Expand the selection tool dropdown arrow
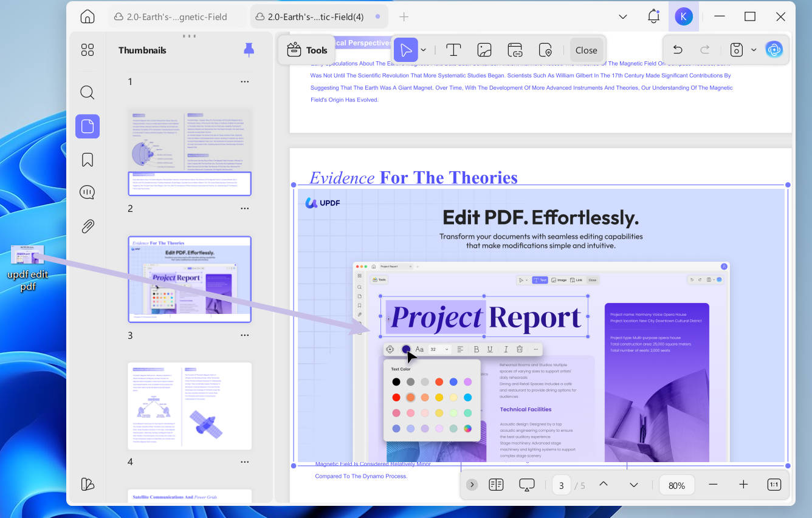Image resolution: width=812 pixels, height=518 pixels. click(x=424, y=50)
